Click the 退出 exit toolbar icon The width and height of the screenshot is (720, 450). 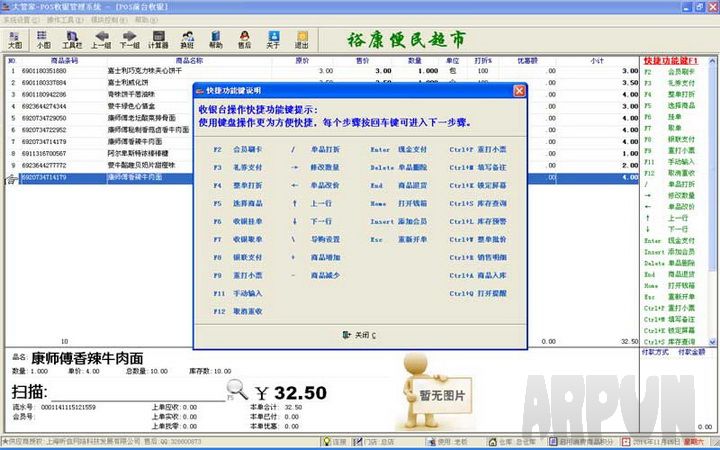[x=302, y=38]
